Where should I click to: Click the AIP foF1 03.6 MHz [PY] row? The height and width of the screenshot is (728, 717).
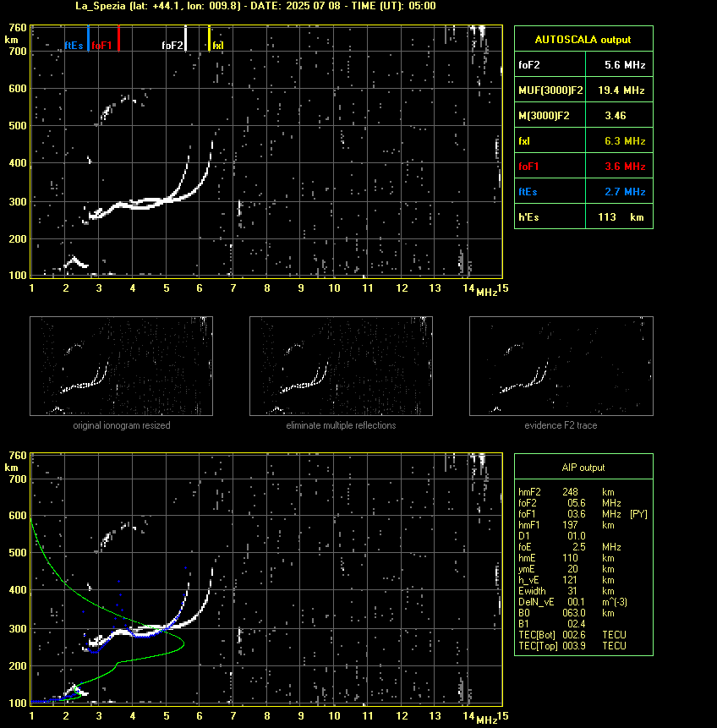click(583, 514)
